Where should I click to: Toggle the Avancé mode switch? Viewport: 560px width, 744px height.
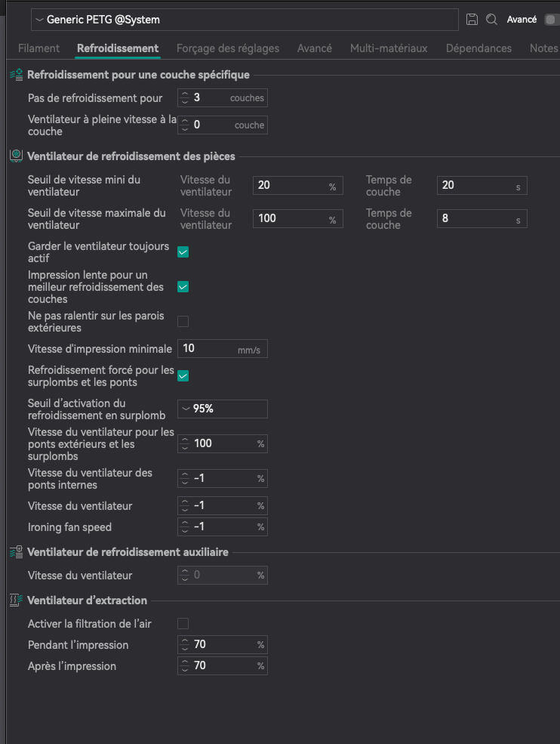[551, 20]
